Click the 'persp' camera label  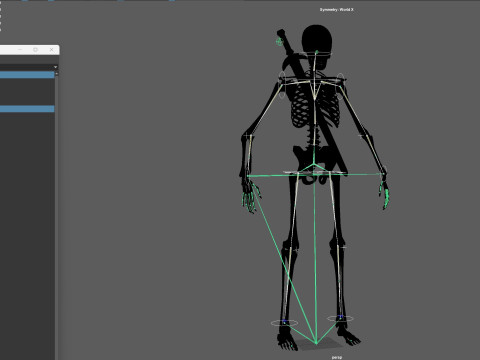(x=337, y=357)
